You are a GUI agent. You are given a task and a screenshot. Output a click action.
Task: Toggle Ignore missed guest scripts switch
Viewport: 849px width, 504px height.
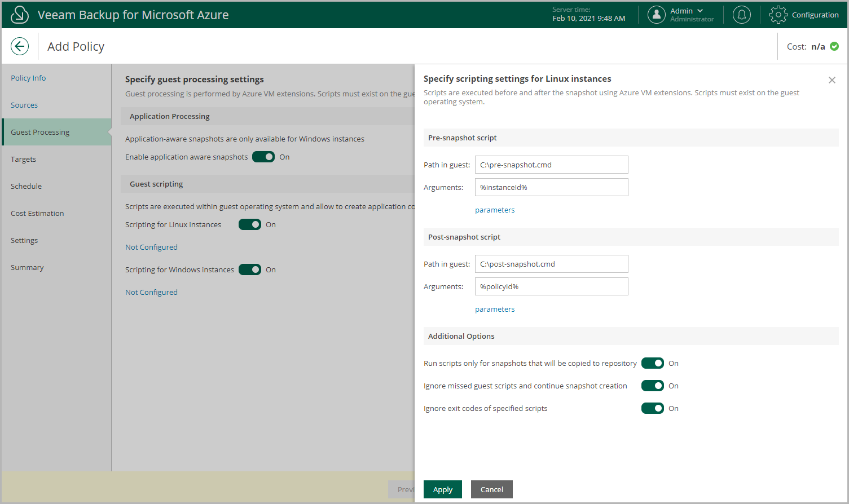[x=653, y=386]
